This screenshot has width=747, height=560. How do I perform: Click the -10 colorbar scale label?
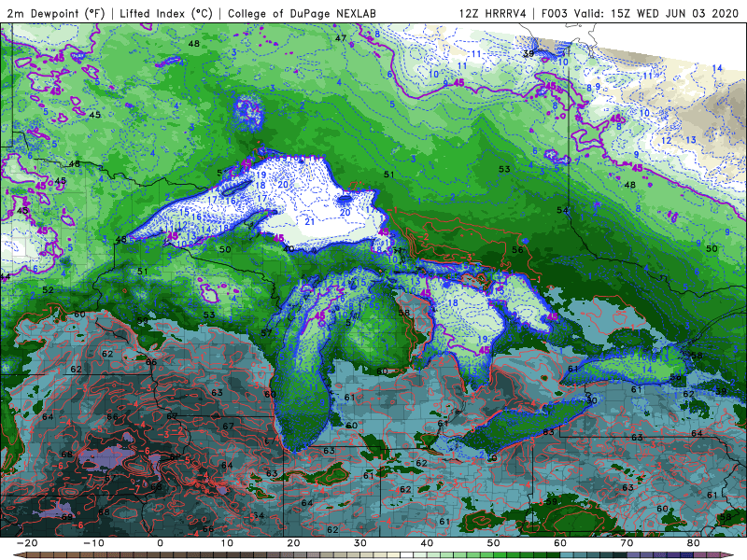93,543
